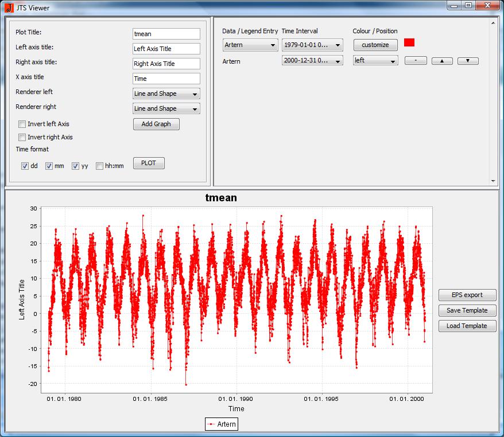The image size is (504, 437).
Task: Click the scroll up arrow in graph panel
Action: 493,24
